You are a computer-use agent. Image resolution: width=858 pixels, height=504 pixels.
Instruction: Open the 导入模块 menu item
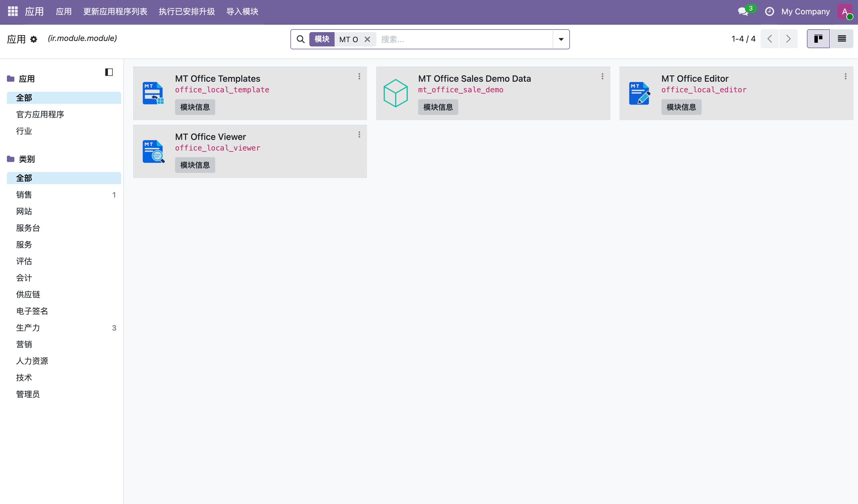tap(242, 11)
